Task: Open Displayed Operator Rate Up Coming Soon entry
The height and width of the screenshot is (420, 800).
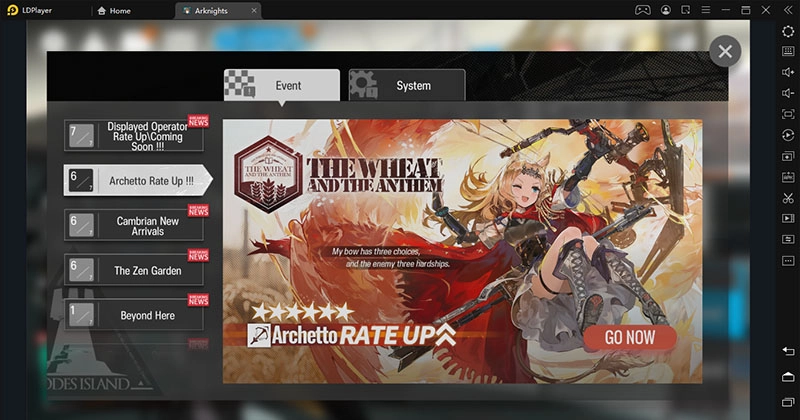Action: pyautogui.click(x=134, y=135)
